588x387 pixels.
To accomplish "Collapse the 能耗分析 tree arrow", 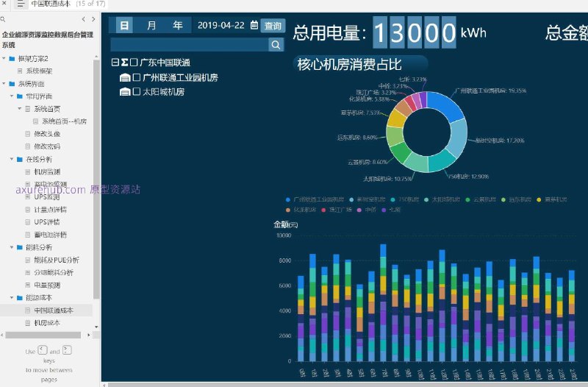I will click(12, 248).
